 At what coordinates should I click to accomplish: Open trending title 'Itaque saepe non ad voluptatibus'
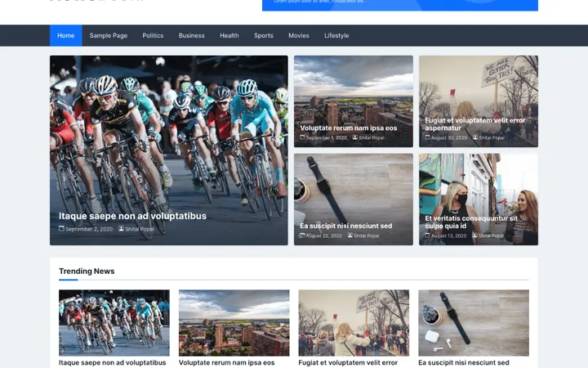[x=113, y=363]
